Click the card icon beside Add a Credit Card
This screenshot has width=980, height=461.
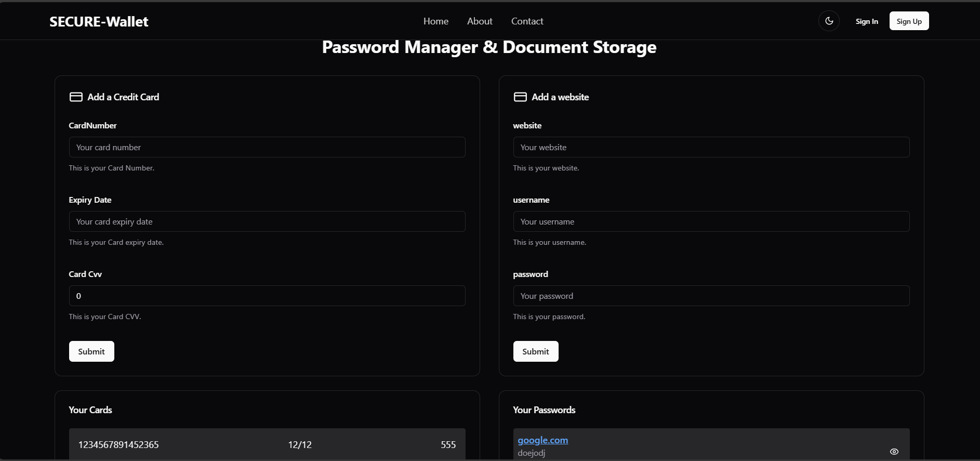76,97
